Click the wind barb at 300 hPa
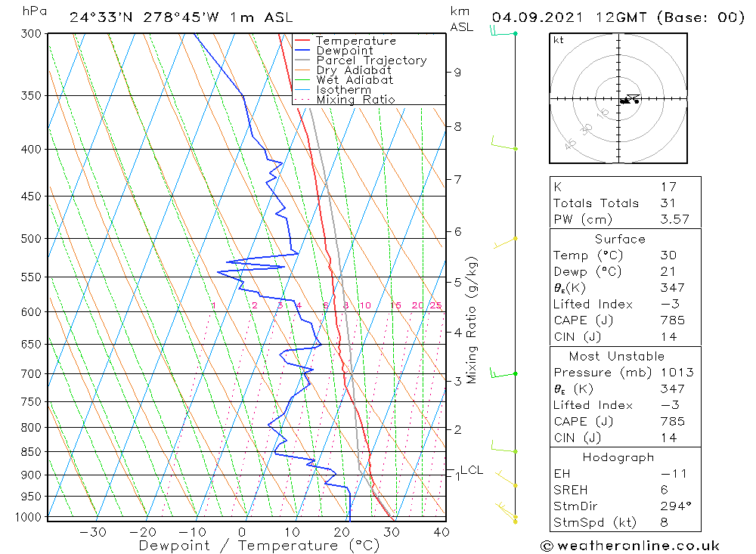This screenshot has height=554, width=756. tap(503, 31)
